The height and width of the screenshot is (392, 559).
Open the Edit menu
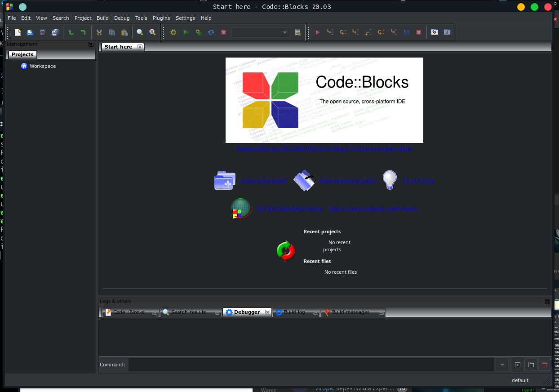(26, 18)
